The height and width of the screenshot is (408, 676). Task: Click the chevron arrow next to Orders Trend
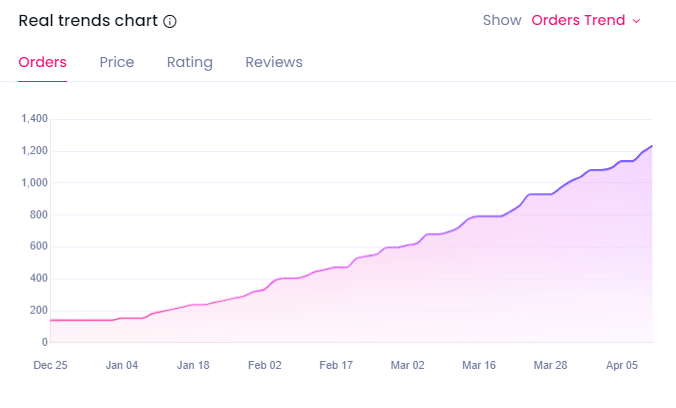[x=637, y=21]
